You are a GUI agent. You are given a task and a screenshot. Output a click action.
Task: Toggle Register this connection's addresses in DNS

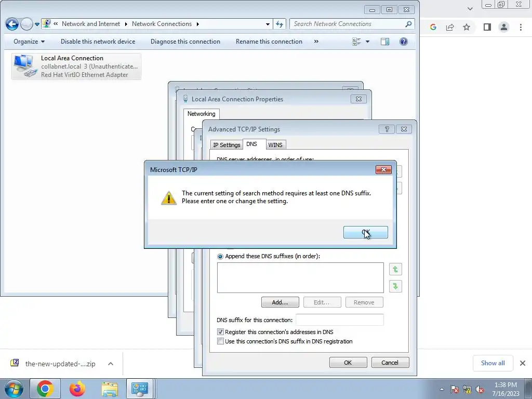(x=220, y=332)
